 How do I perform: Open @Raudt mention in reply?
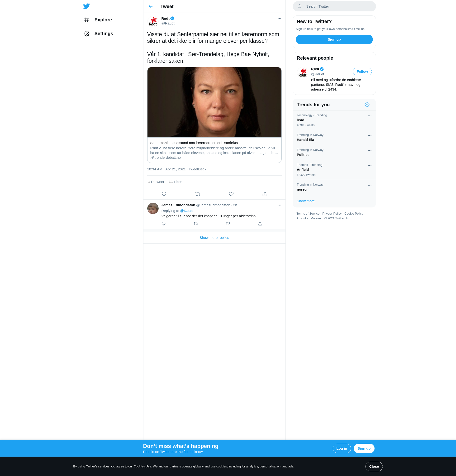click(x=187, y=211)
